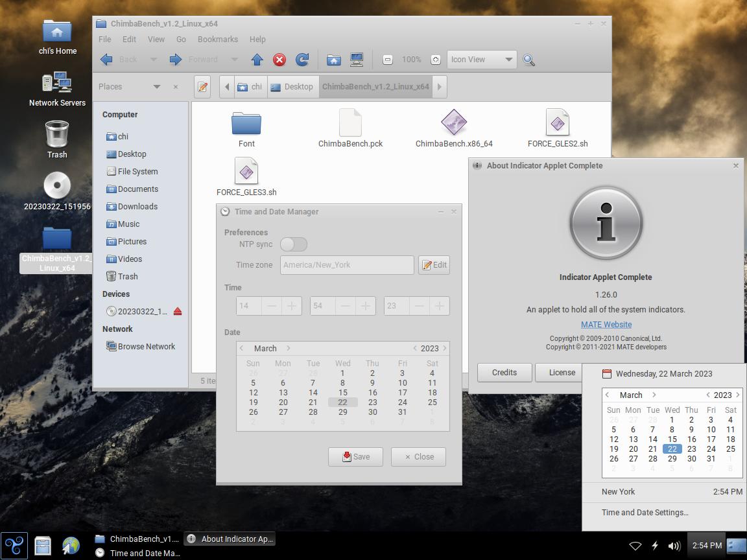The height and width of the screenshot is (560, 747).
Task: Click the Home folder toolbar icon
Action: coord(333,60)
